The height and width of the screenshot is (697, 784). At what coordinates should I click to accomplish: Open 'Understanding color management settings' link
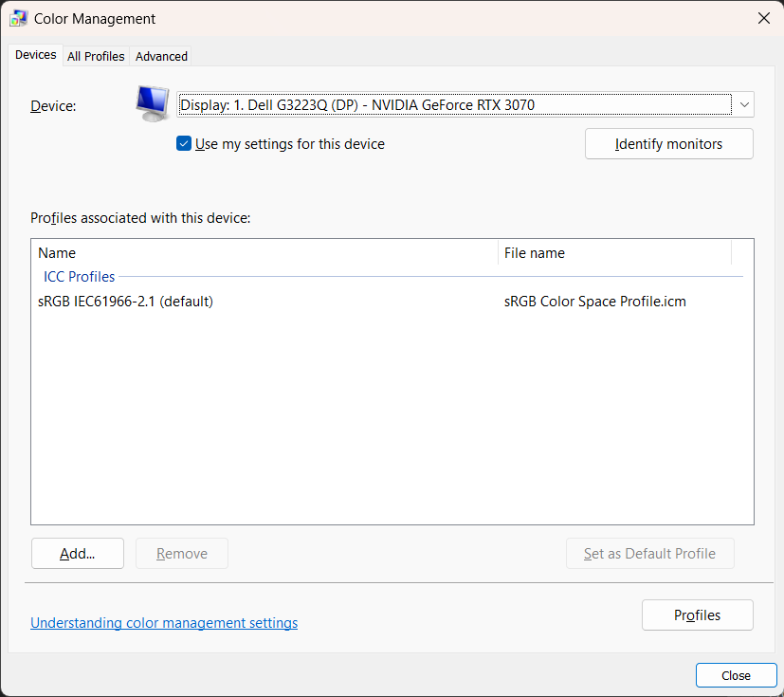(164, 623)
